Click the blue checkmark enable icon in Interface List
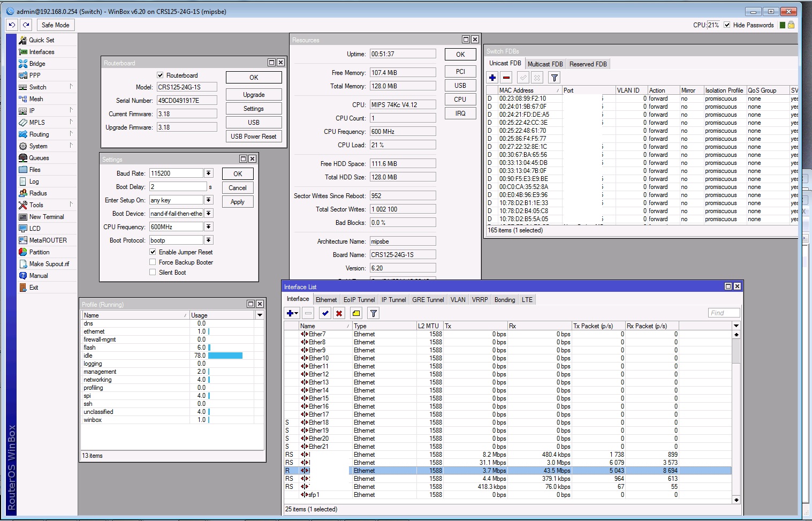This screenshot has height=521, width=812. [x=325, y=313]
